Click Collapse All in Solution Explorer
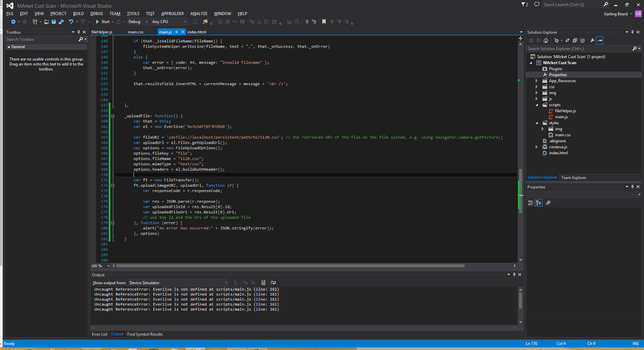The height and width of the screenshot is (350, 644). click(575, 40)
